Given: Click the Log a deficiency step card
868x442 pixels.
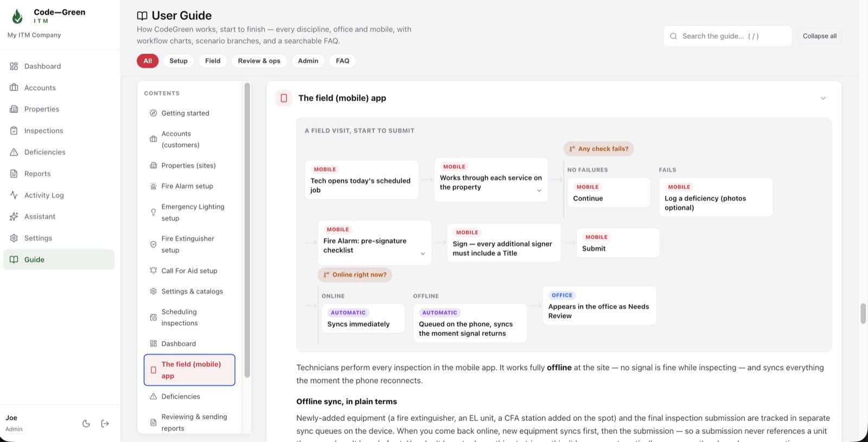Looking at the screenshot, I should 716,197.
